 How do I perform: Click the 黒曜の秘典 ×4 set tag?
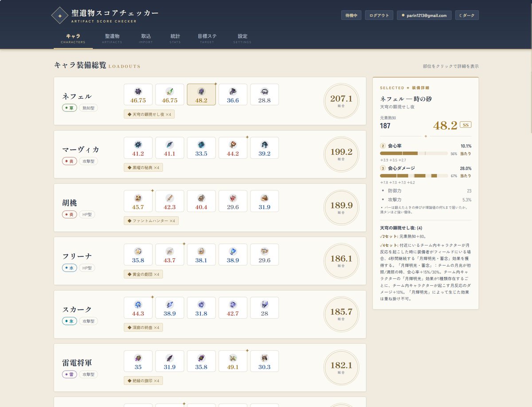143,168
